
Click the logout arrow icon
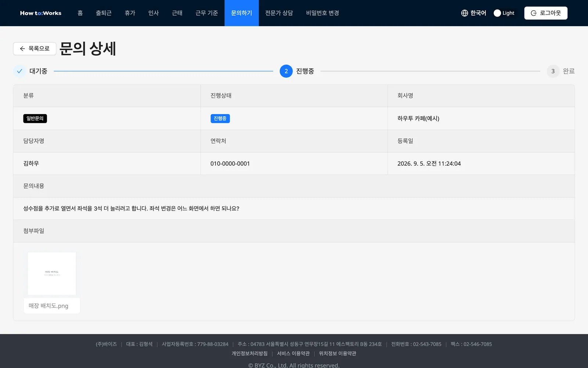pyautogui.click(x=534, y=13)
